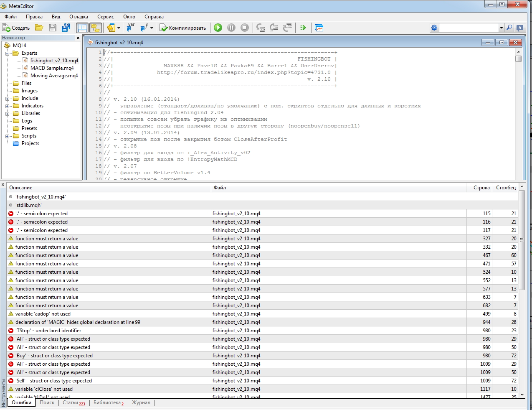Open the Файл menu
The height and width of the screenshot is (410, 532).
[11, 17]
